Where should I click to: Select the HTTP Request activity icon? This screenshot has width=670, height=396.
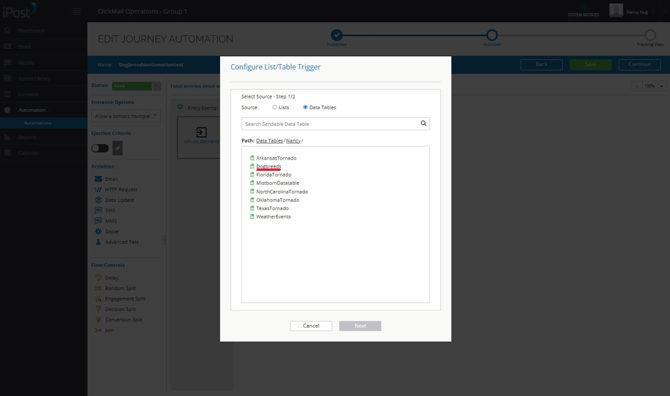98,189
